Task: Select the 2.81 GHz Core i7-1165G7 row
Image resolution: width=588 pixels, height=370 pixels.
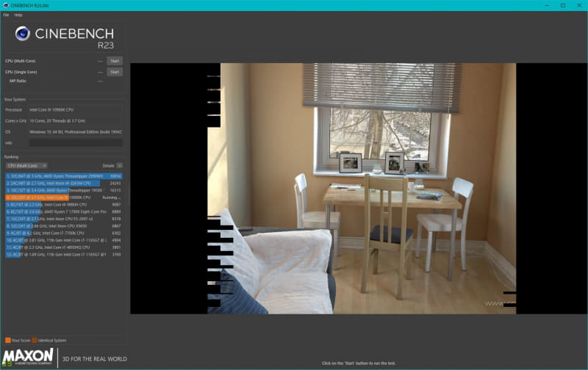Action: coord(64,240)
